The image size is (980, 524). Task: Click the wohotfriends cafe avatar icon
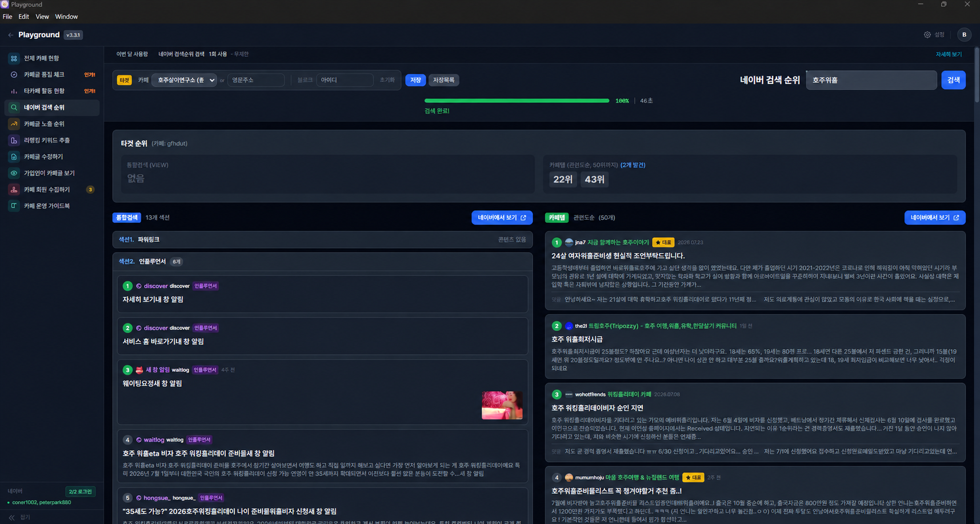coord(569,394)
